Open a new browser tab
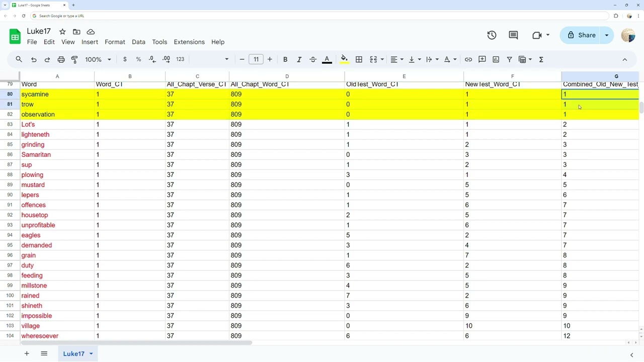Viewport: 644px width, 362px height. (x=73, y=5)
